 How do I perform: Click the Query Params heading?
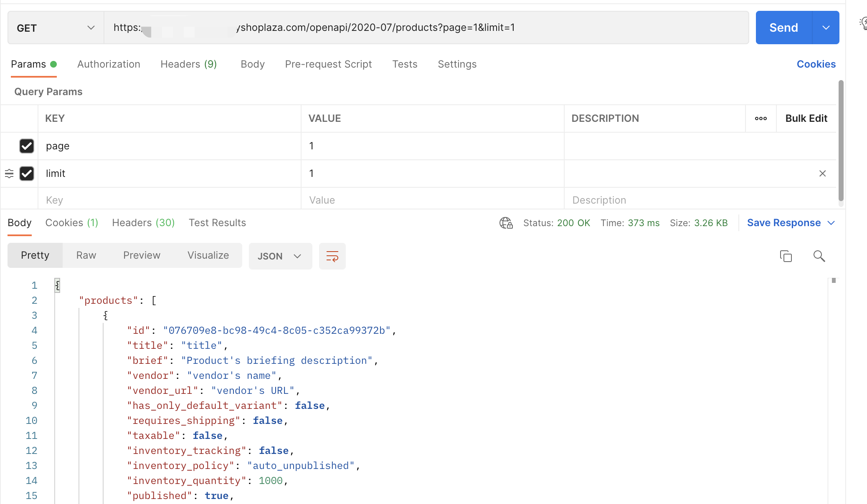tap(48, 92)
